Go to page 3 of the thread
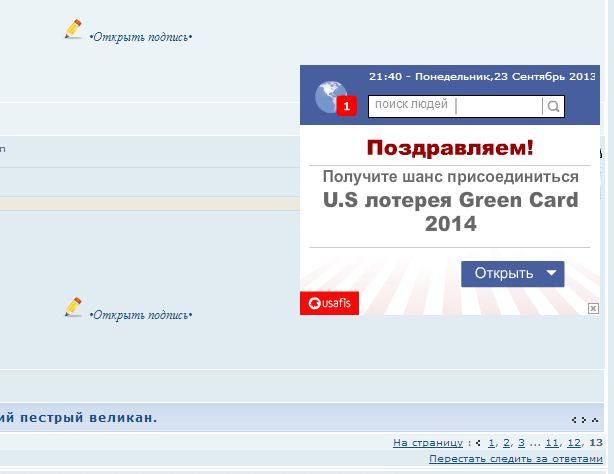This screenshot has width=614, height=474. (521, 443)
